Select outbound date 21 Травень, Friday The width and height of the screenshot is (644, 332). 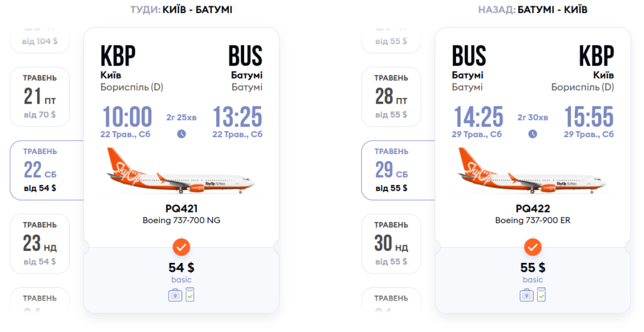pos(40,96)
